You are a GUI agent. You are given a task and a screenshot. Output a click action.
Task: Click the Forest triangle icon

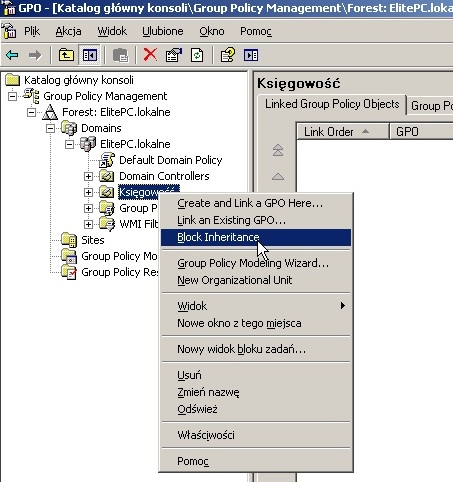coord(50,112)
